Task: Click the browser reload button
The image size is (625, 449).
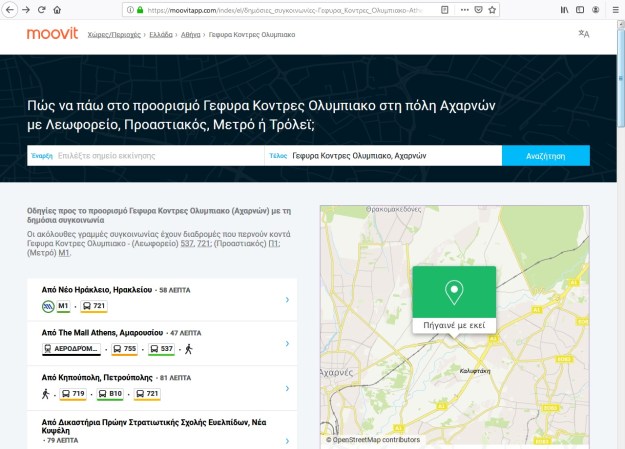Action: 41,9
